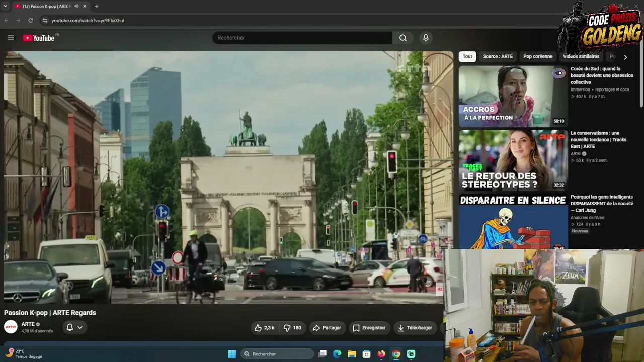This screenshot has height=362, width=644.
Task: Expand the notification bell dropdown for ARTE
Action: coord(74,327)
